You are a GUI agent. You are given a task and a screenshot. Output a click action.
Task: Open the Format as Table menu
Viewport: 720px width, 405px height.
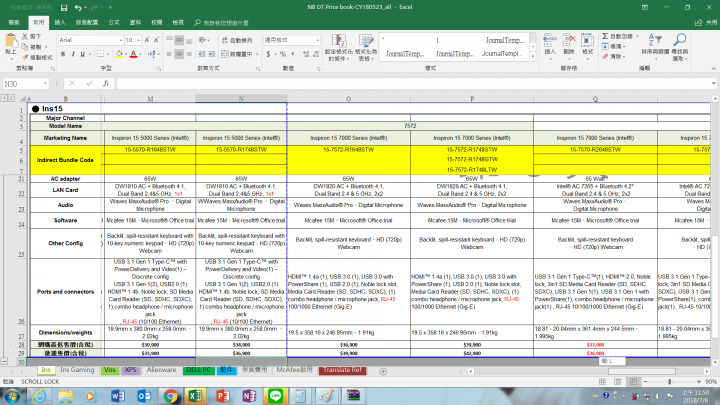pos(366,47)
